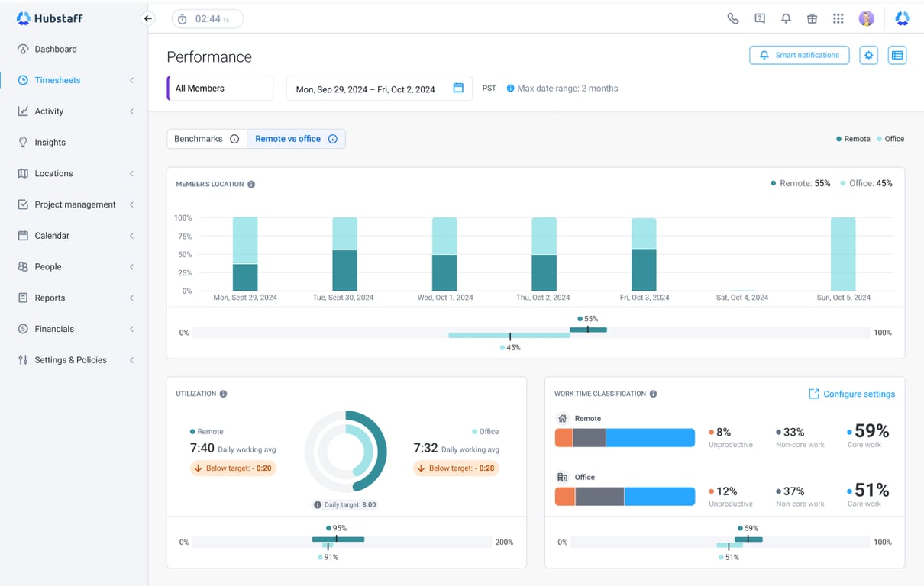Click the Utilization info icon
This screenshot has width=924, height=586.
pyautogui.click(x=224, y=394)
